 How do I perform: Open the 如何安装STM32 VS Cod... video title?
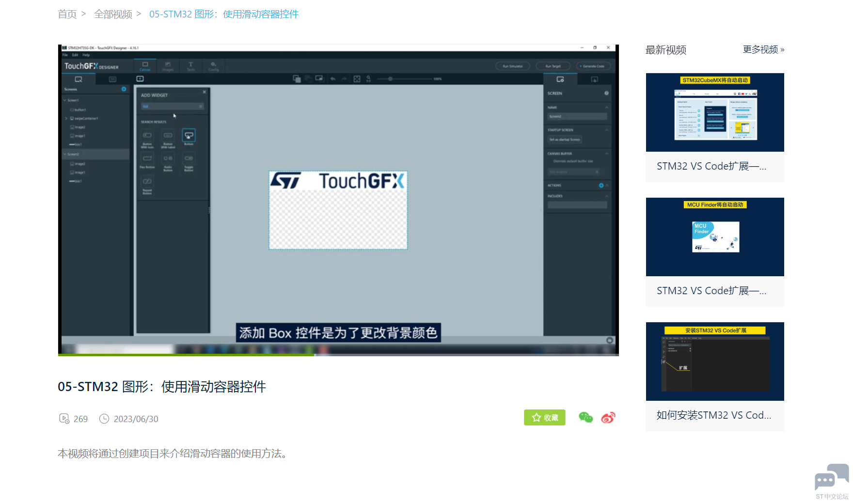[x=714, y=415]
